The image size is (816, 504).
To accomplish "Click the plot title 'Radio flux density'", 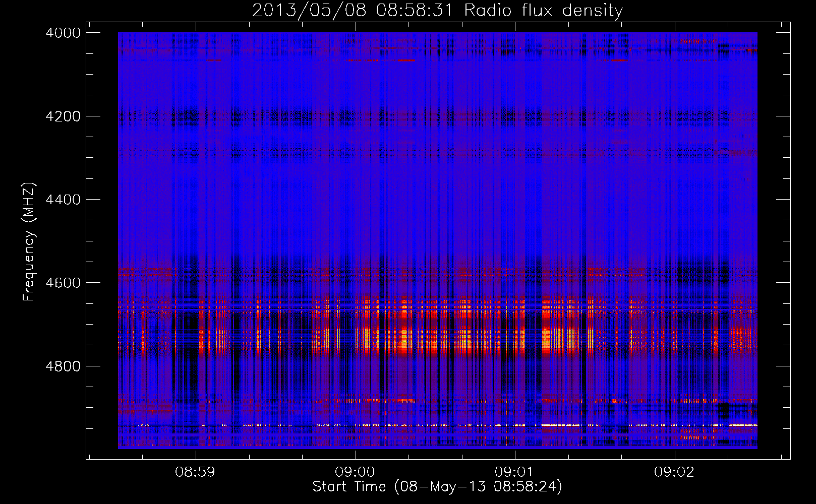I will tap(543, 11).
